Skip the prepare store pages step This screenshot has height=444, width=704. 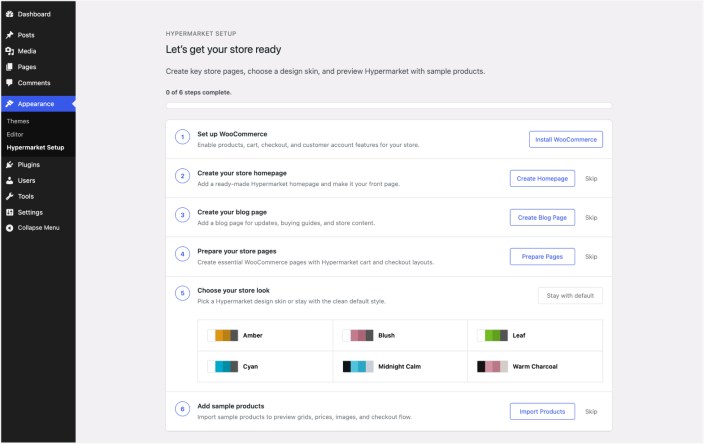click(x=591, y=257)
